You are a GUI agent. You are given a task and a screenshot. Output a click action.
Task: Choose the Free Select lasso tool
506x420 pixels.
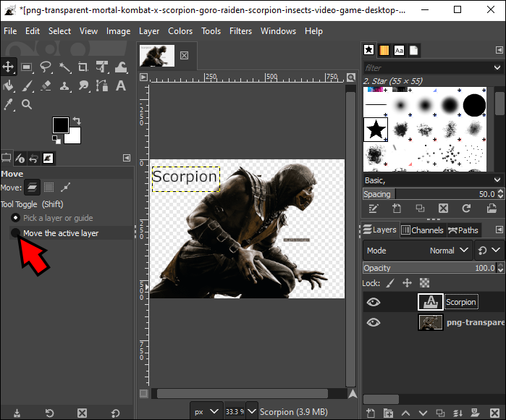pos(46,67)
